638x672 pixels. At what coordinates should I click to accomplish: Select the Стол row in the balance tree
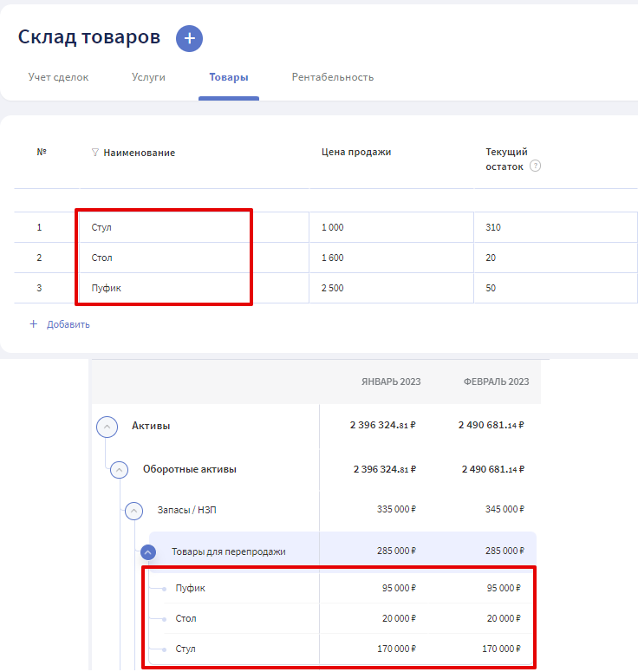(341, 618)
